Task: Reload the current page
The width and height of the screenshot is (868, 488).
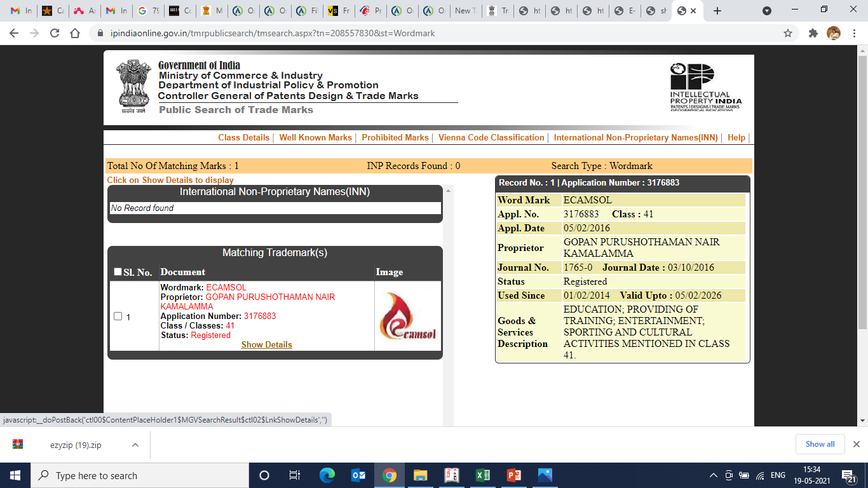Action: [x=55, y=33]
